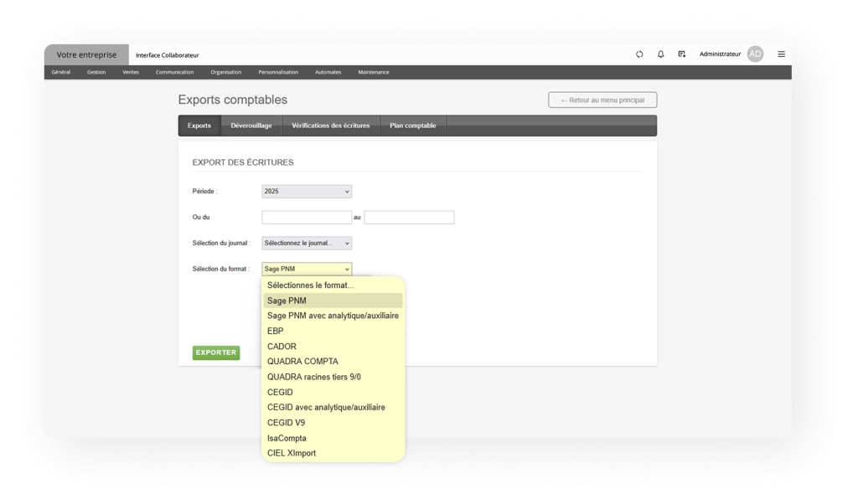The width and height of the screenshot is (858, 504).
Task: Go to Vérifications des écritures tab
Action: (x=330, y=126)
